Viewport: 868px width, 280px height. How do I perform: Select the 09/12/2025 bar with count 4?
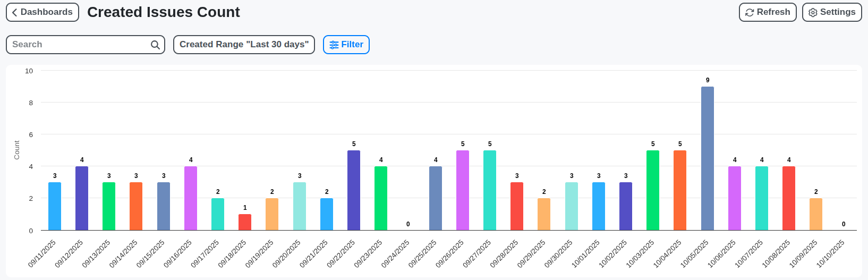click(x=82, y=198)
